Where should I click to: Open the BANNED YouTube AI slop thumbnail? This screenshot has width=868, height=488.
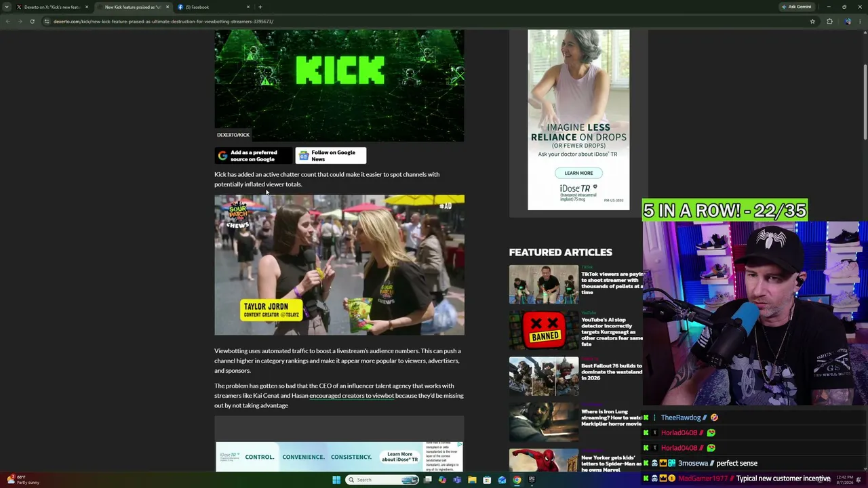544,329
